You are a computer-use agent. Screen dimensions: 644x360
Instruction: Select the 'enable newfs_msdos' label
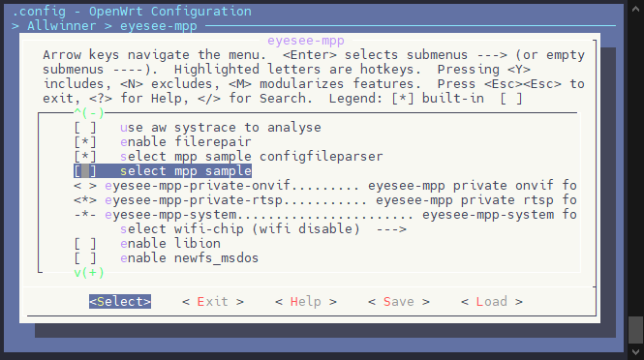click(x=190, y=258)
